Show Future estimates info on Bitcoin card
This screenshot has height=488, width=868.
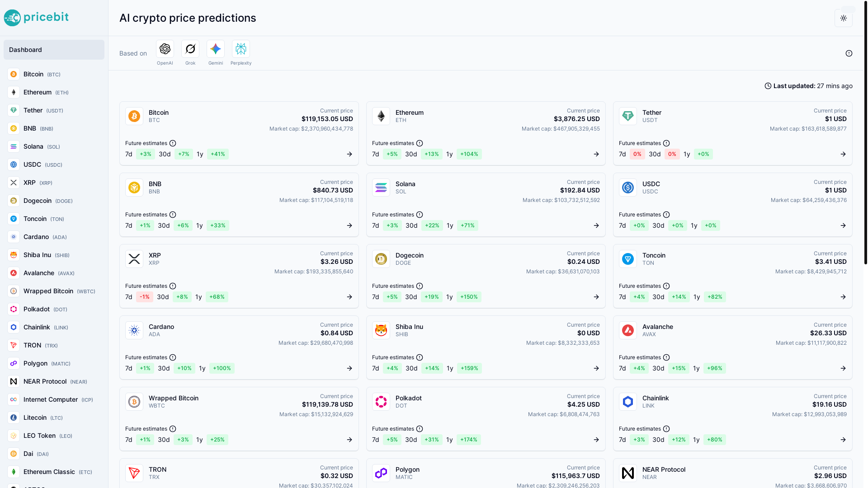(173, 143)
